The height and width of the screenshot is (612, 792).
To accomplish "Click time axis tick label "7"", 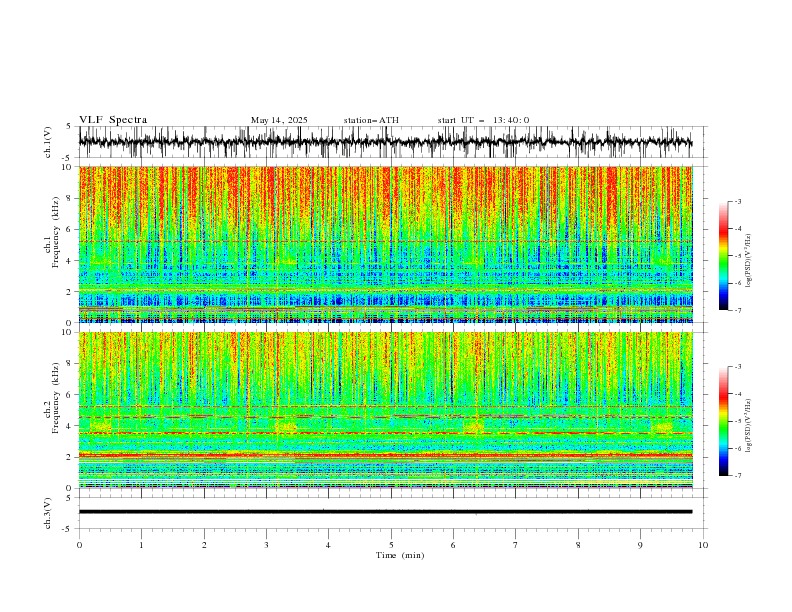I will pyautogui.click(x=516, y=545).
